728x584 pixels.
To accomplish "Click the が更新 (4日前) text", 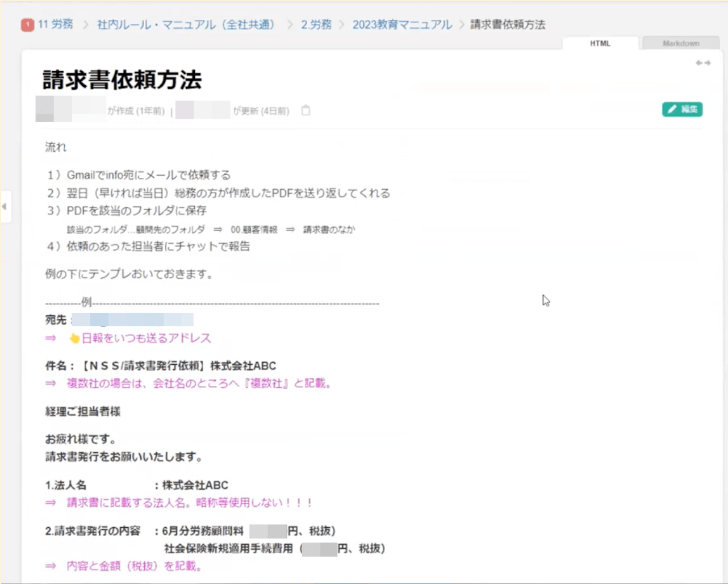I will click(x=261, y=111).
